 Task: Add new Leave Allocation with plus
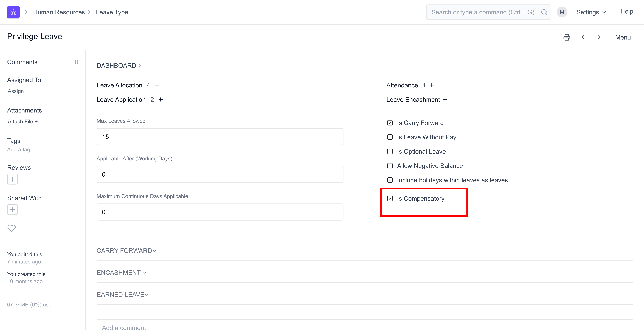[157, 85]
